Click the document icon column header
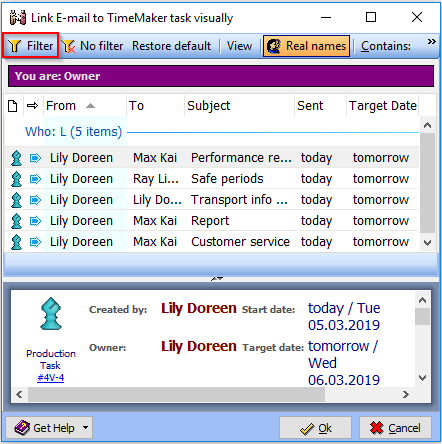442x444 pixels. click(x=13, y=106)
